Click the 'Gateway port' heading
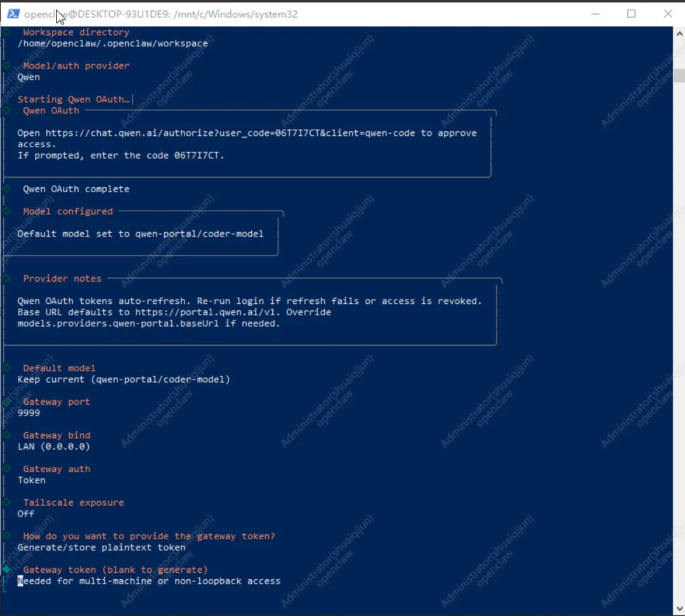This screenshot has width=685, height=616. [56, 402]
